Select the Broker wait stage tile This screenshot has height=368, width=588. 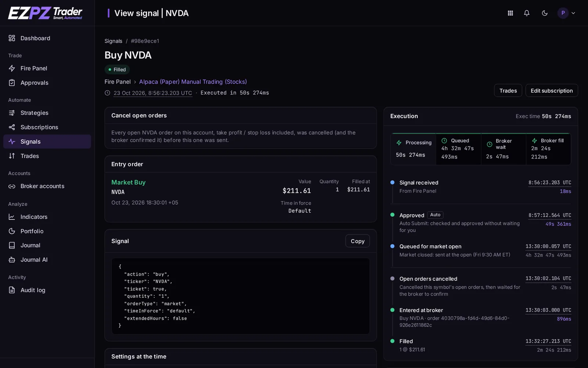(x=503, y=149)
